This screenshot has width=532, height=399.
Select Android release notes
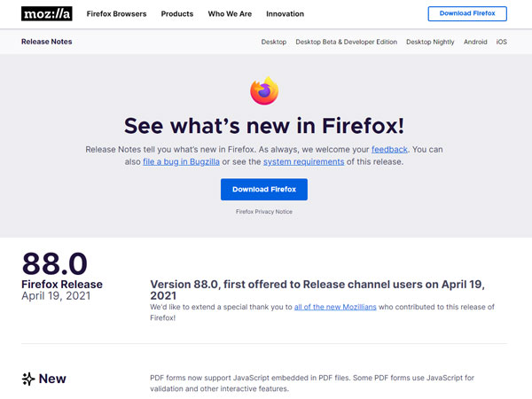[x=475, y=42]
